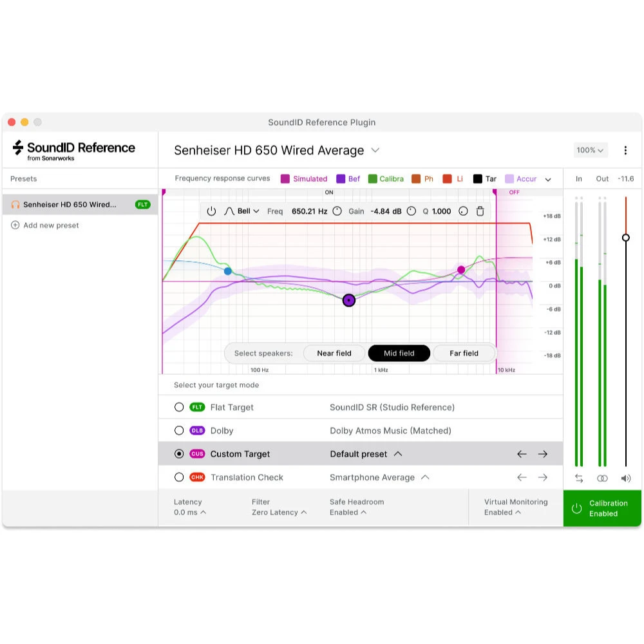Image resolution: width=644 pixels, height=644 pixels.
Task: Click the output volume slider handle
Action: click(x=625, y=238)
